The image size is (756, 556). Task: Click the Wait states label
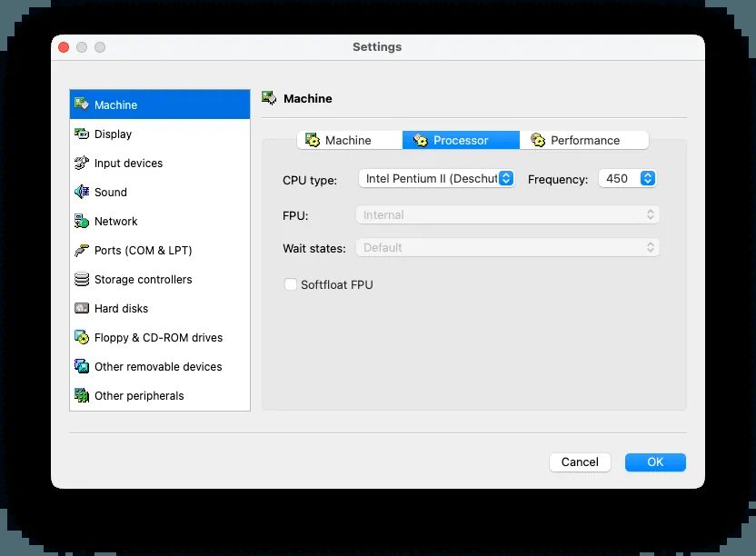313,248
